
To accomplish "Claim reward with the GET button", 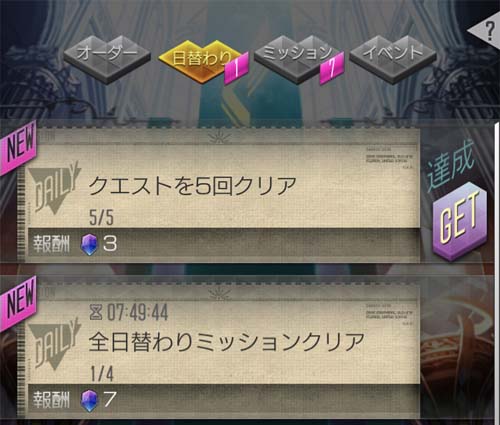I will coord(460,221).
